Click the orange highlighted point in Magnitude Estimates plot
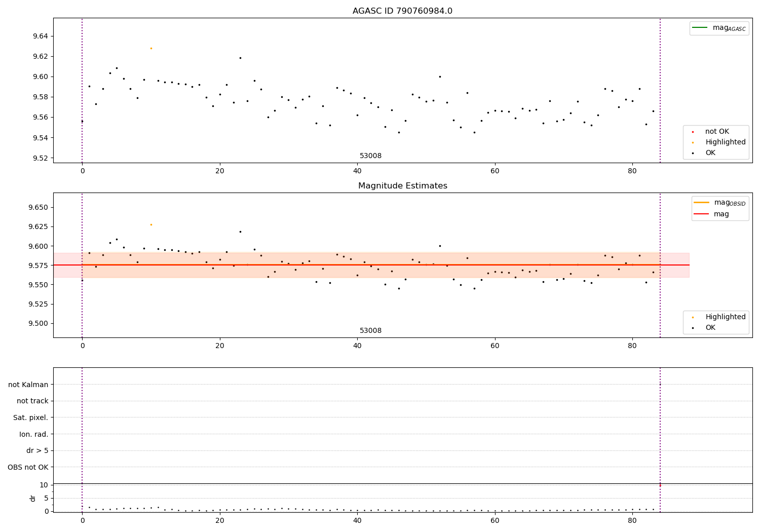Image resolution: width=760 pixels, height=532 pixels. click(x=151, y=224)
